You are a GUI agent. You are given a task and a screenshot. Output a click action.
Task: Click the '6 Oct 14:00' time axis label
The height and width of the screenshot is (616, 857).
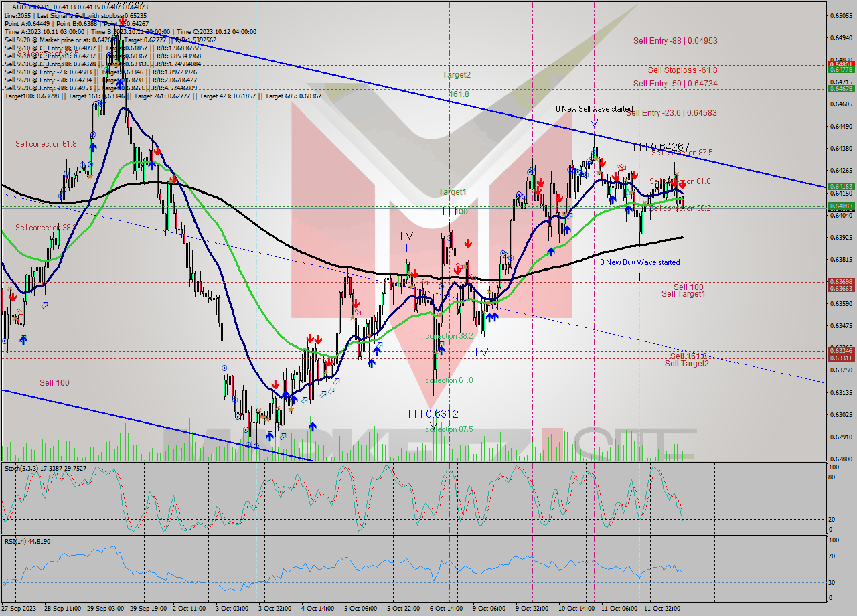point(446,609)
